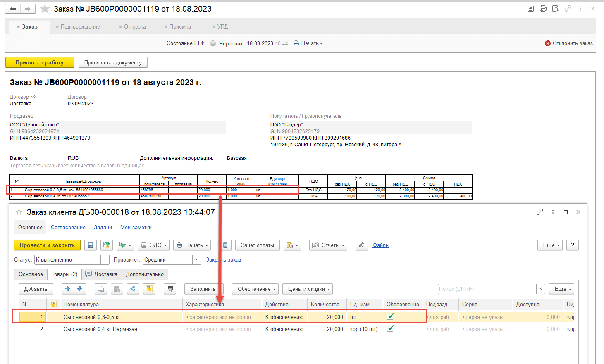Click the Черновик EDI state radio indicator
The height and width of the screenshot is (364, 604).
[x=213, y=43]
